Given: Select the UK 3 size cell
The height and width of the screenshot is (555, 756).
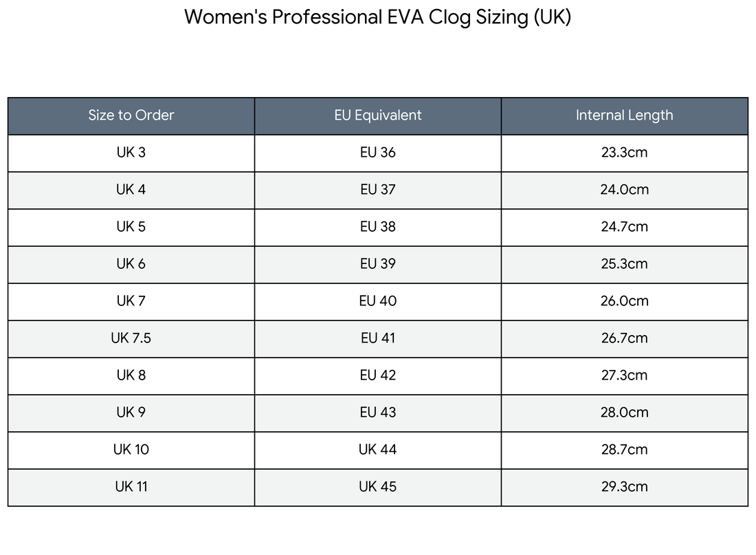Looking at the screenshot, I should point(131,153).
